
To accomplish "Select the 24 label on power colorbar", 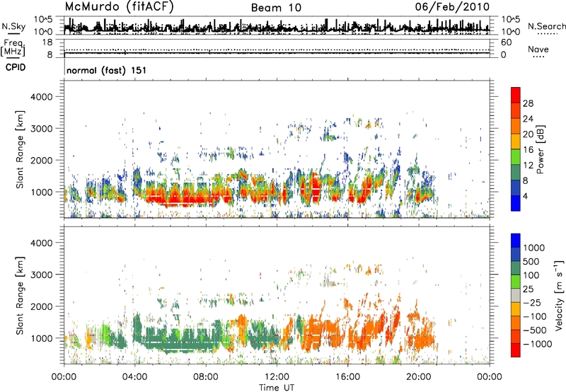I will tap(528, 119).
